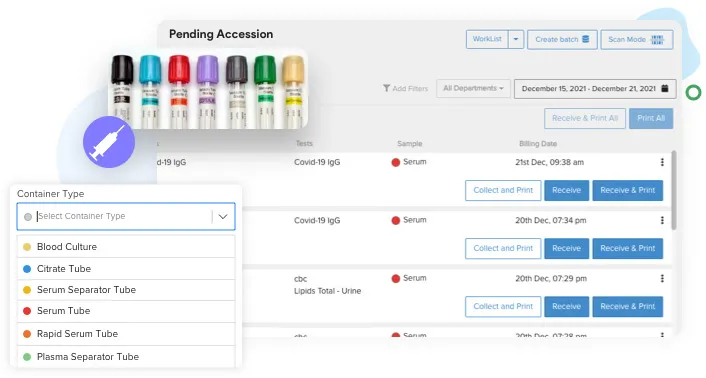Image resolution: width=706 pixels, height=378 pixels.
Task: Click the barcode icon on Scan Mode
Action: (657, 40)
